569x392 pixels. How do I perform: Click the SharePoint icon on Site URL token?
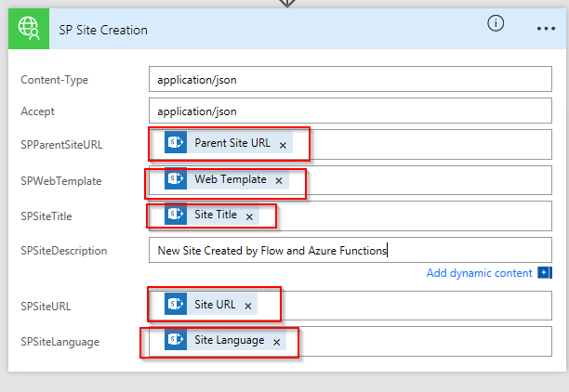[176, 304]
